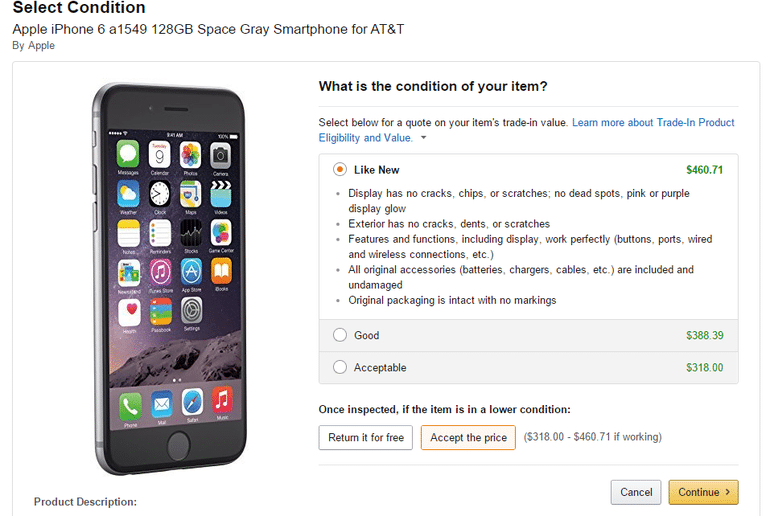Click the By Apple brand link
770x516 pixels.
(x=33, y=46)
